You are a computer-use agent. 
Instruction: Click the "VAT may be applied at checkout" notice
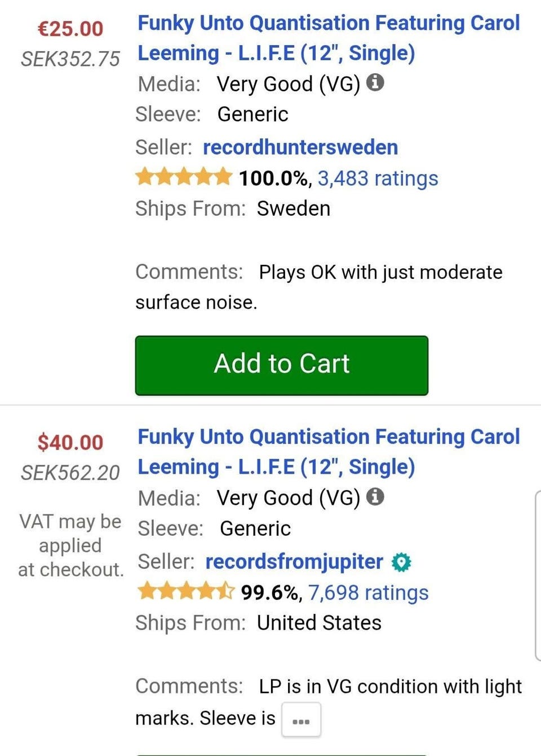pyautogui.click(x=70, y=545)
